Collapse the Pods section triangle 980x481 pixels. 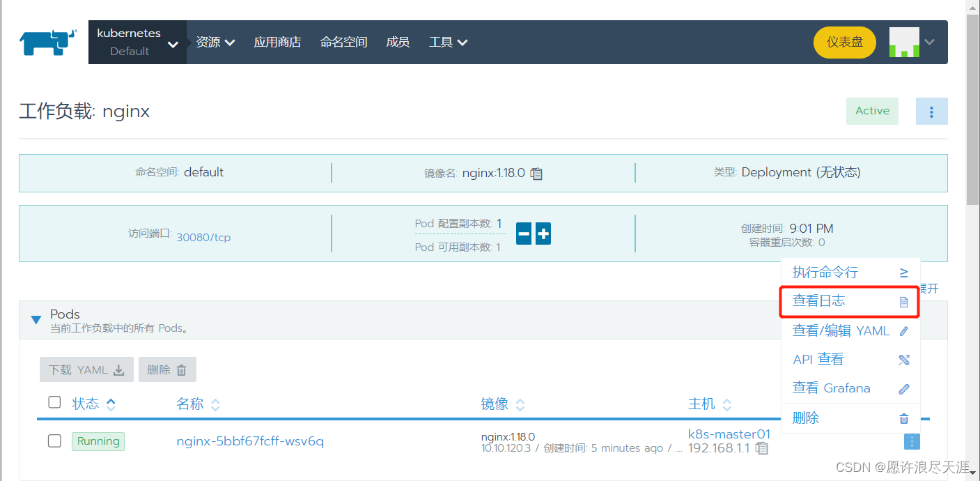pos(36,320)
